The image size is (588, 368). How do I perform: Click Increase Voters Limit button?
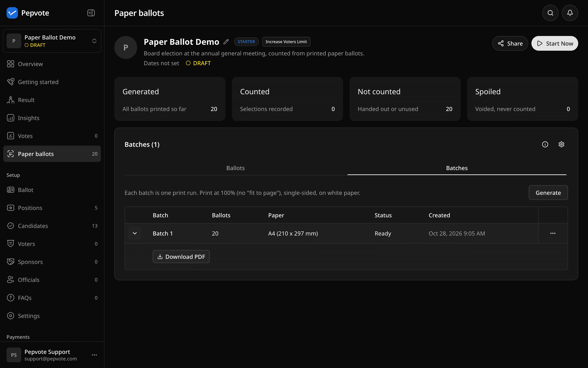click(x=286, y=42)
